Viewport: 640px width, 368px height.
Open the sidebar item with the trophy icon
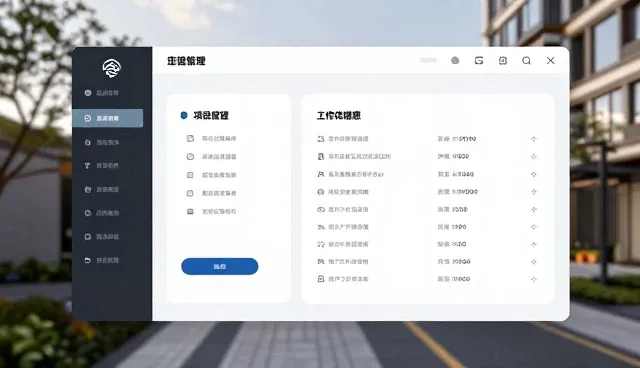coord(102,166)
